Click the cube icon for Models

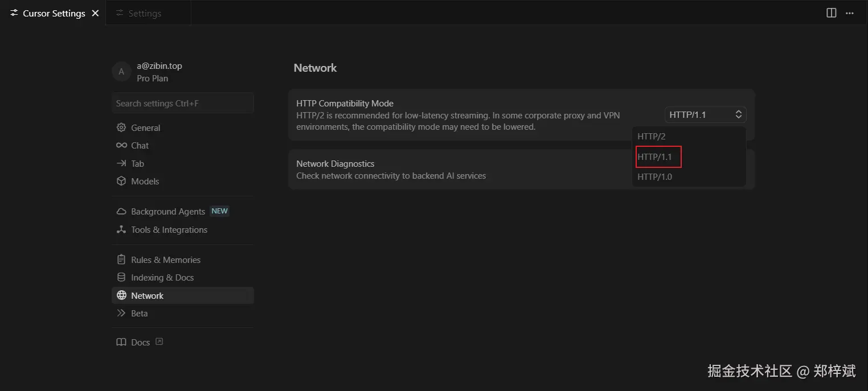[x=121, y=181]
